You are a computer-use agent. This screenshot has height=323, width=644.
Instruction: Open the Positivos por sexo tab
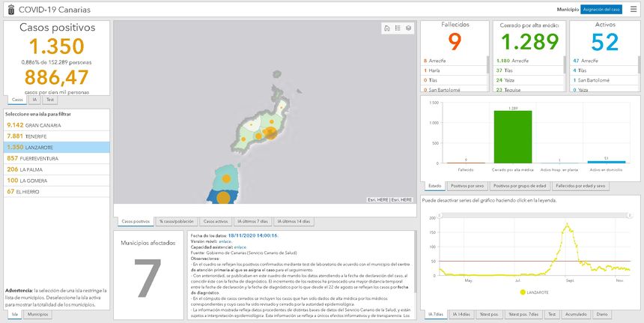[468, 185]
